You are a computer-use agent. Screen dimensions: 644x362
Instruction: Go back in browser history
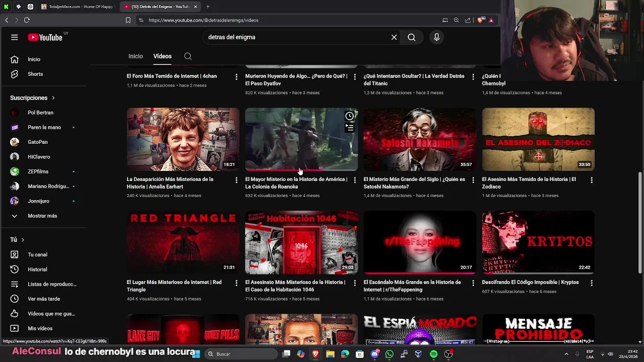[x=7, y=20]
